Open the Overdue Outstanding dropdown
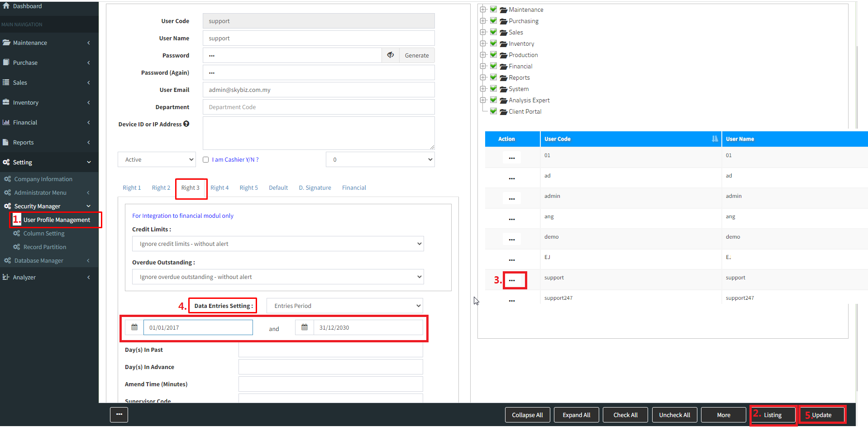The image size is (868, 432). pos(278,277)
